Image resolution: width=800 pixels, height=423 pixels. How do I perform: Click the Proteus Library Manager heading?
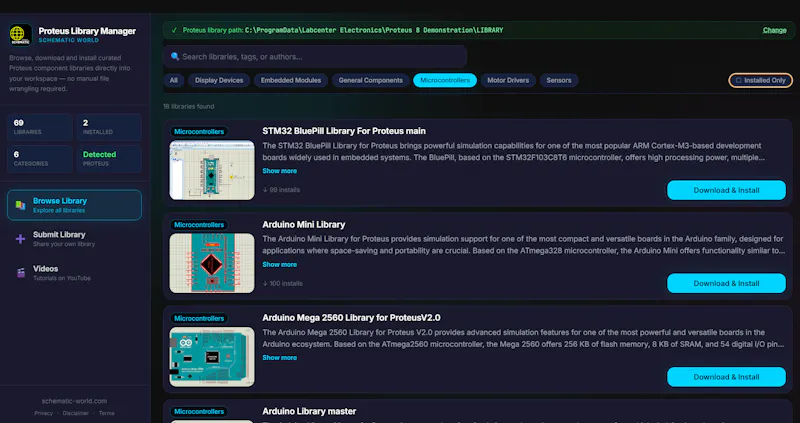click(87, 31)
